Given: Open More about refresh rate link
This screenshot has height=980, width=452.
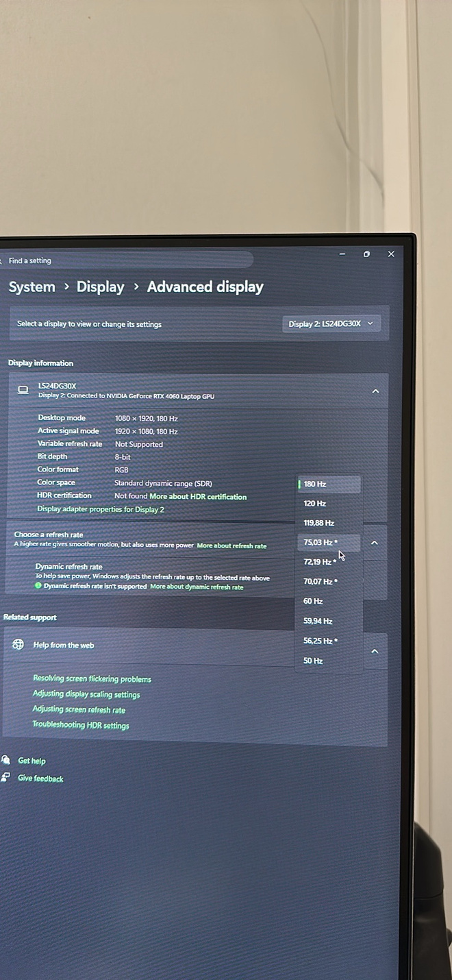Looking at the screenshot, I should [x=231, y=546].
